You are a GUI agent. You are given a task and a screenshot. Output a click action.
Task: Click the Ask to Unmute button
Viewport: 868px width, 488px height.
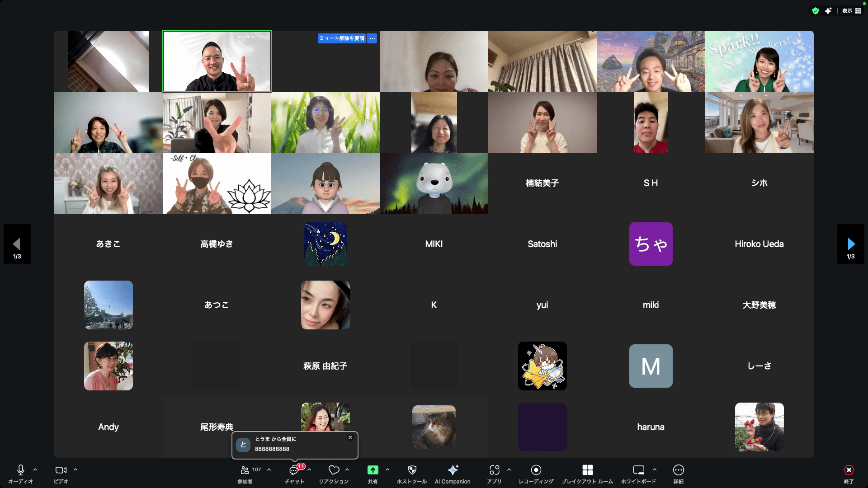pyautogui.click(x=342, y=38)
